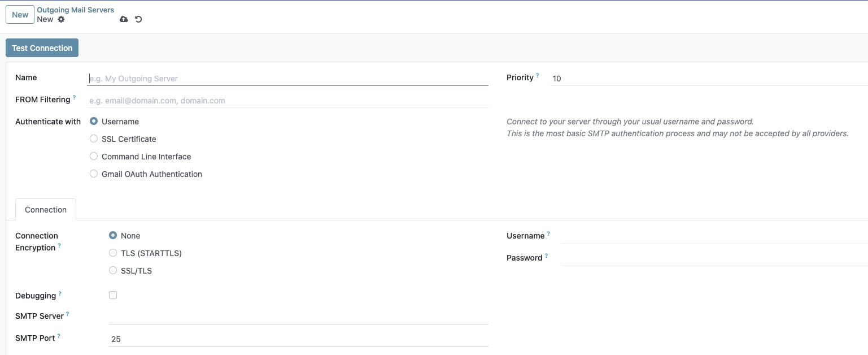Create a record with the New button

(x=19, y=14)
